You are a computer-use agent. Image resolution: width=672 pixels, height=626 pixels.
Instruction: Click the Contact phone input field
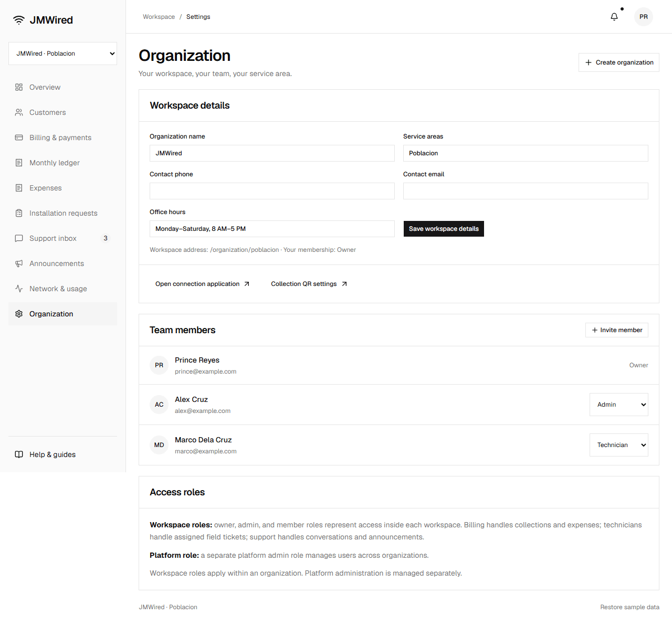click(272, 191)
